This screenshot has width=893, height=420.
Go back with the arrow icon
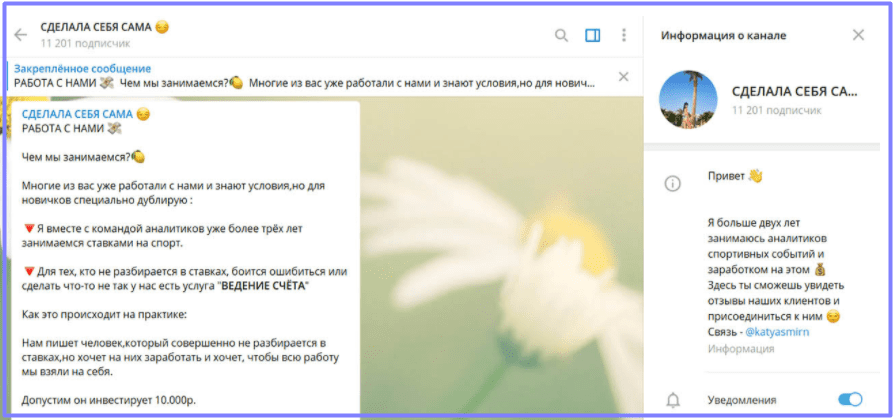click(21, 35)
